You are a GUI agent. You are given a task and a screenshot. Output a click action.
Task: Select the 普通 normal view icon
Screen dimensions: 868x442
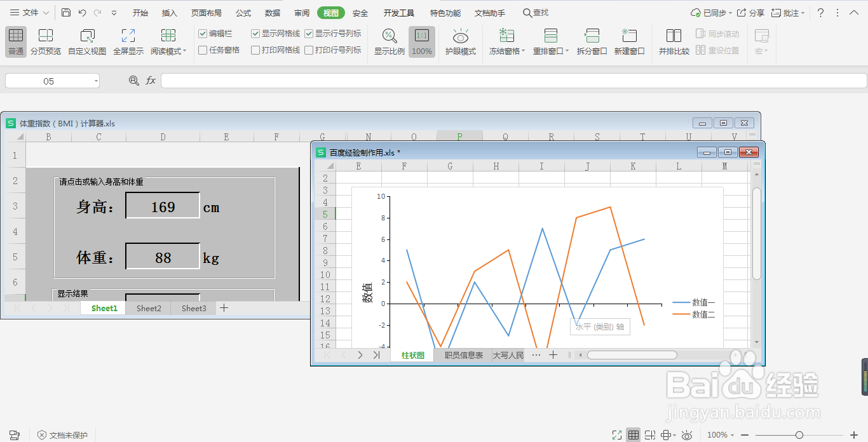pos(16,42)
